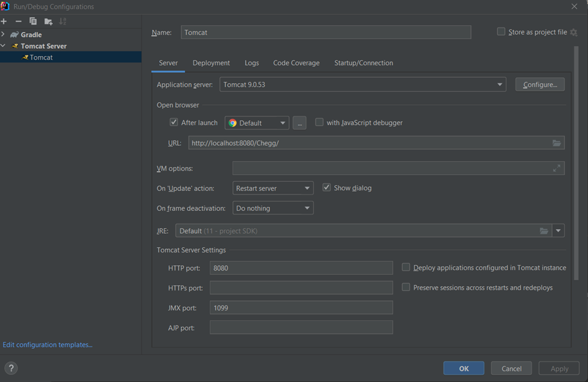Confirm with the OK button
588x382 pixels.
pyautogui.click(x=464, y=368)
